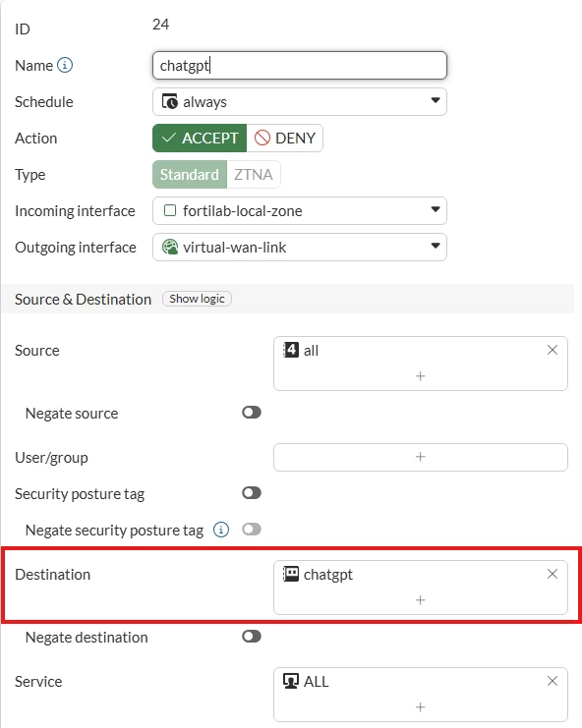Toggle the Negate security posture tag switch
This screenshot has width=582, height=728.
[x=252, y=529]
